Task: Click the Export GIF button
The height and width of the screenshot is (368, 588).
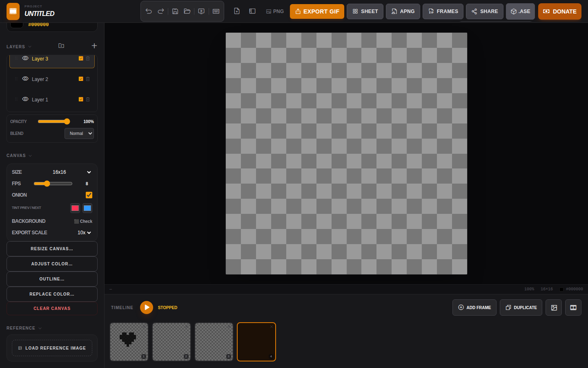Action: (x=317, y=11)
